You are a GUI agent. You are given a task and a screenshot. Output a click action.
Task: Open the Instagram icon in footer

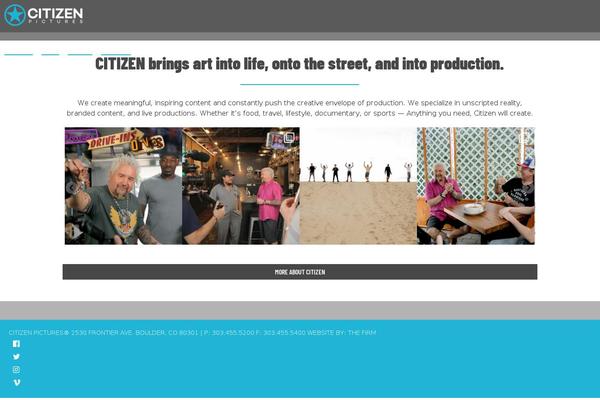pos(16,370)
